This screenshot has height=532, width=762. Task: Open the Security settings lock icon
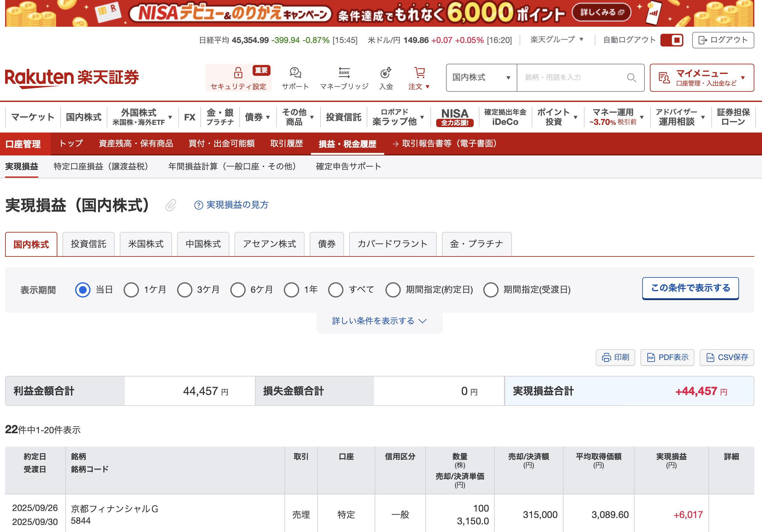coord(238,72)
